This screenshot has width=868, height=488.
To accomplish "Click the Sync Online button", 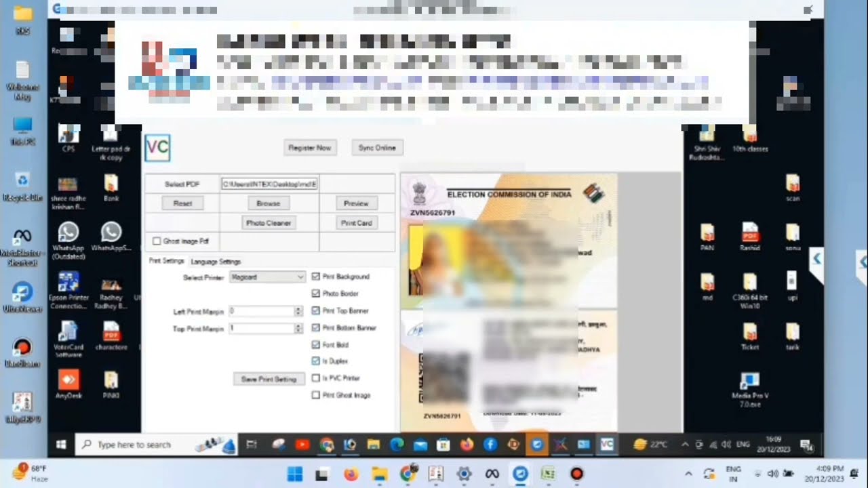I will (377, 148).
